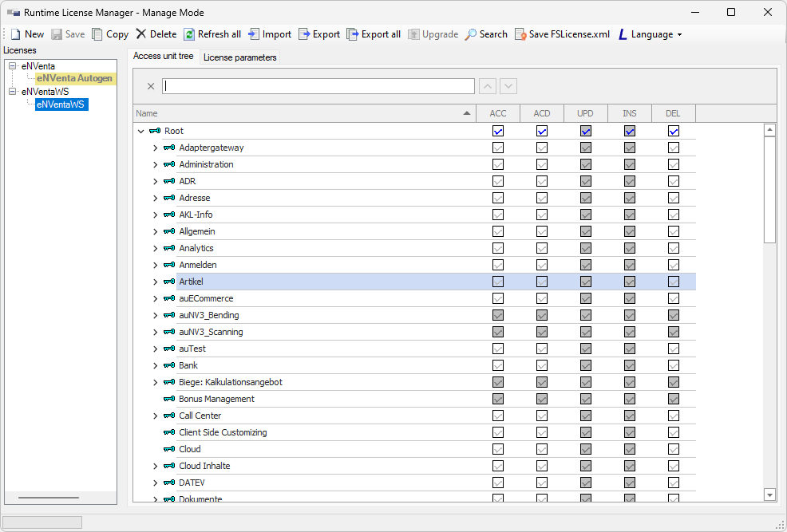The image size is (787, 532).
Task: Click Export all in the toolbar
Action: pyautogui.click(x=374, y=34)
